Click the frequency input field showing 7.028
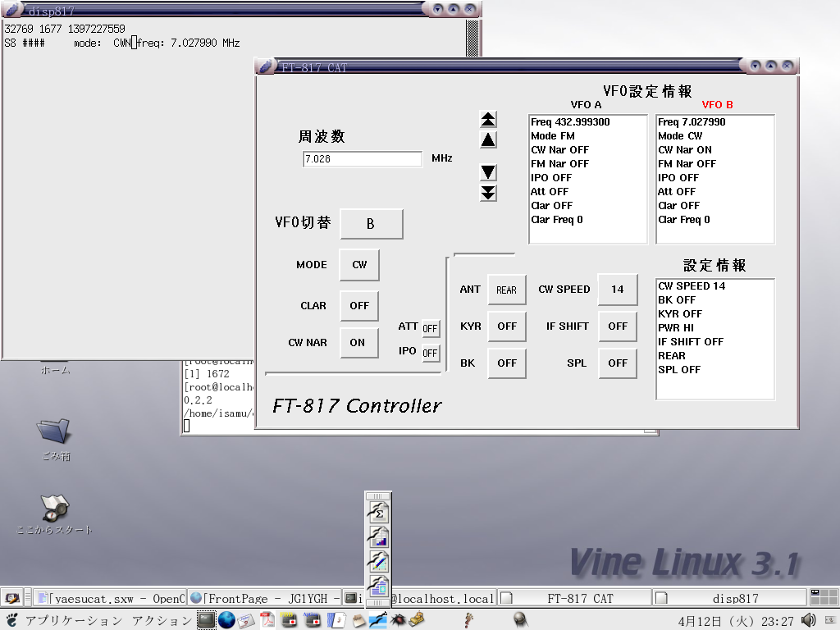The height and width of the screenshot is (630, 840). [x=363, y=159]
